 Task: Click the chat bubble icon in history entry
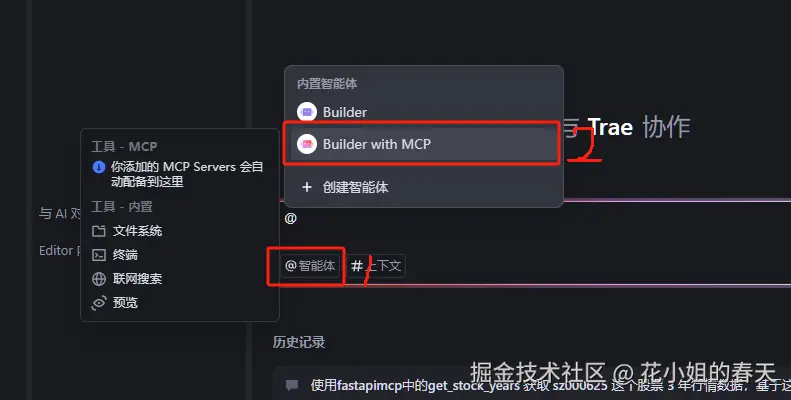(x=292, y=386)
